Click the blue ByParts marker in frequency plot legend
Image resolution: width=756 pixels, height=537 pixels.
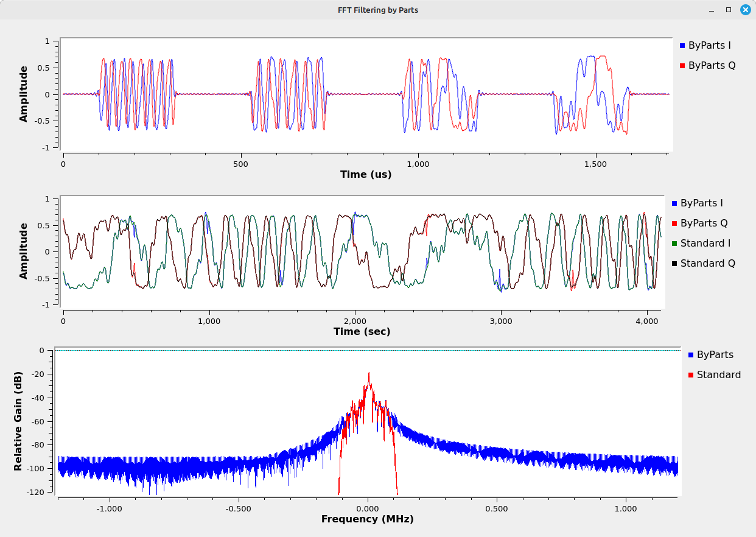(691, 355)
